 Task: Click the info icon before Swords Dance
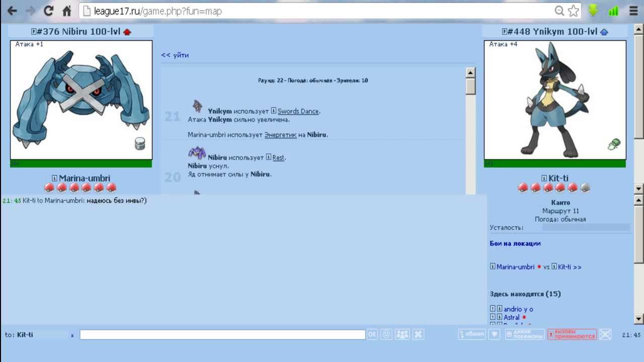point(274,111)
